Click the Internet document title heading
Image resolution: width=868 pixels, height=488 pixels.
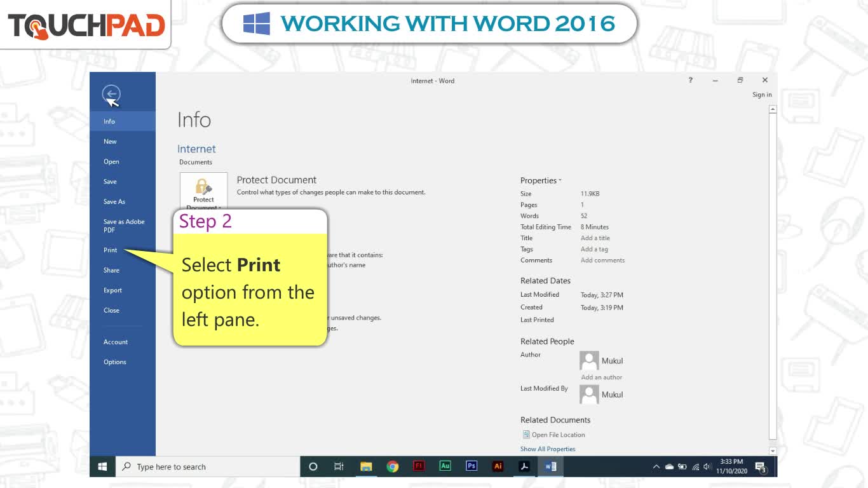coord(196,149)
